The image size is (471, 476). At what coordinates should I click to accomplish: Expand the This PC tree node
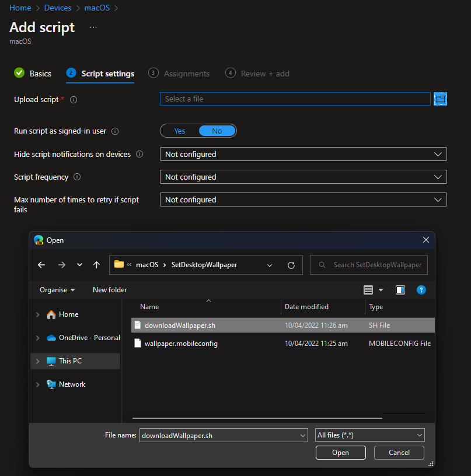[x=38, y=361]
